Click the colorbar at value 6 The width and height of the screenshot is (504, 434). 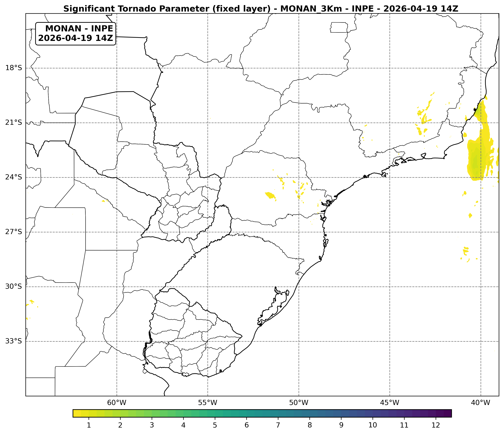click(x=246, y=413)
